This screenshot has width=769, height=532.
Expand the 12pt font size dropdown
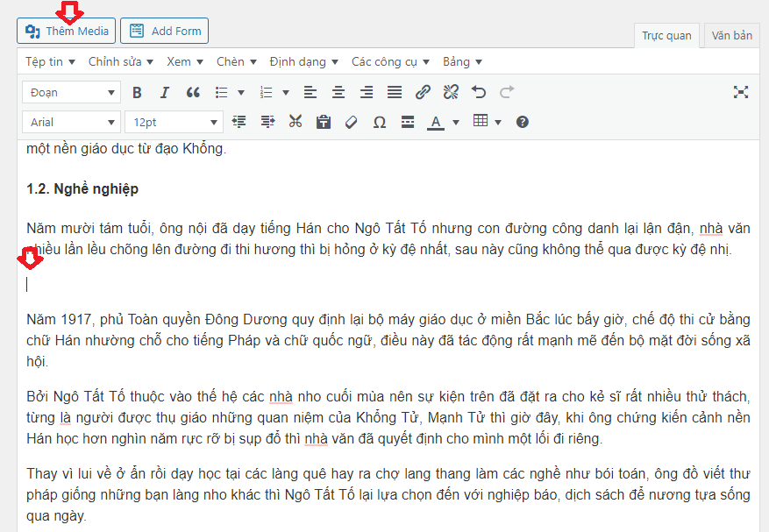point(174,122)
